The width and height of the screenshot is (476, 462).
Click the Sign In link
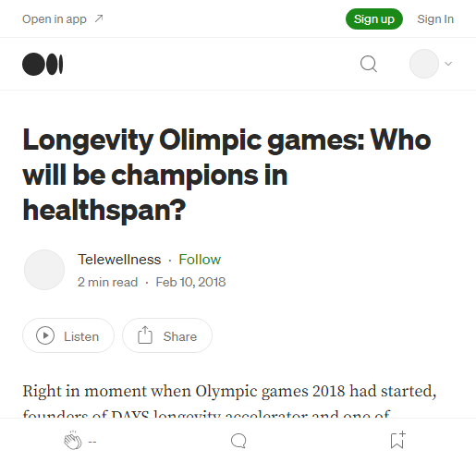click(435, 19)
